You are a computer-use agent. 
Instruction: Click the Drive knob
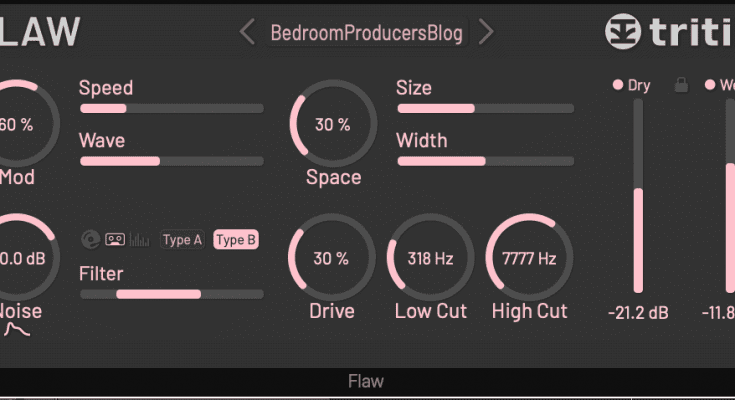click(x=331, y=258)
